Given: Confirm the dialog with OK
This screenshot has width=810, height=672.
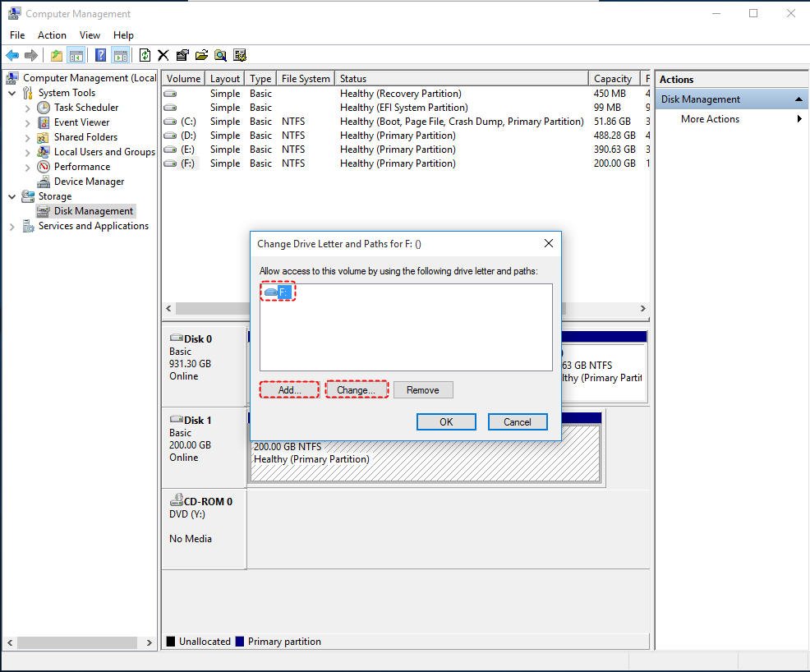Looking at the screenshot, I should (x=446, y=422).
